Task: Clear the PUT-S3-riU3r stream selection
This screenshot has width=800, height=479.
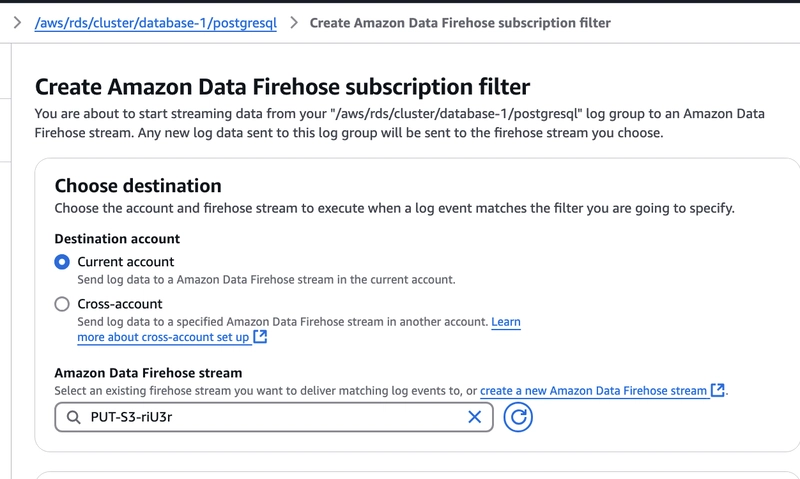Action: [x=474, y=417]
